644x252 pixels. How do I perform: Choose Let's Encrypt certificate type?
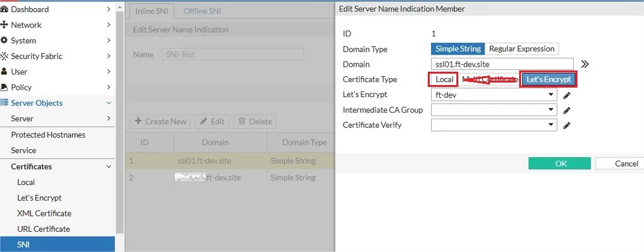549,79
